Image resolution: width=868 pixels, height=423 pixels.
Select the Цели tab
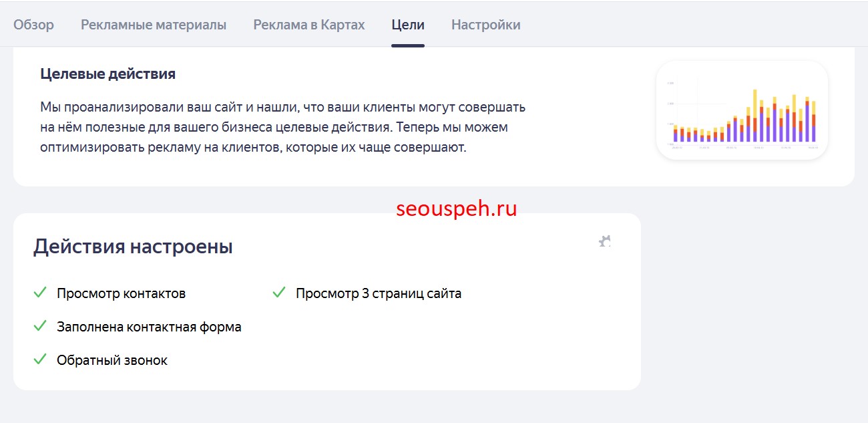(408, 25)
